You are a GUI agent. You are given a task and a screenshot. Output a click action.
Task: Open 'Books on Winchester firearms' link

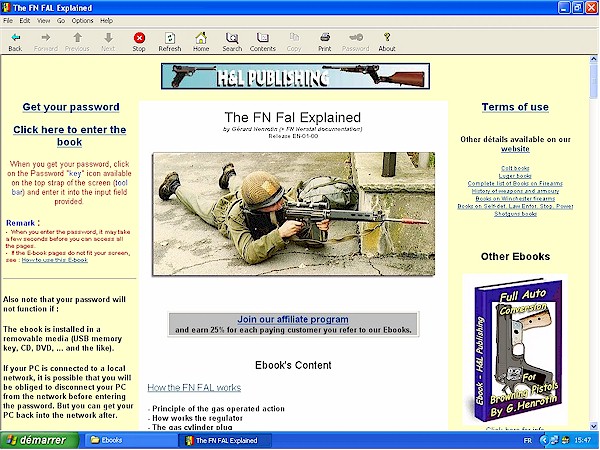pos(515,199)
